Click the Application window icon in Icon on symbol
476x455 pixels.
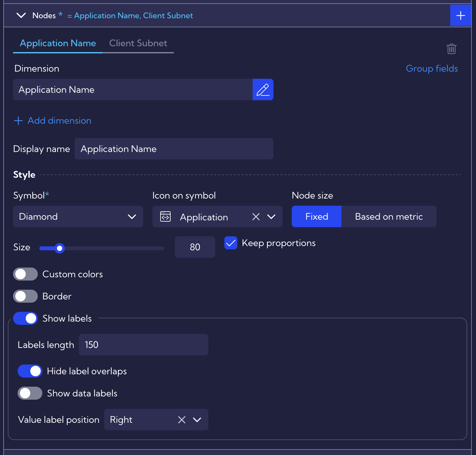tap(165, 216)
